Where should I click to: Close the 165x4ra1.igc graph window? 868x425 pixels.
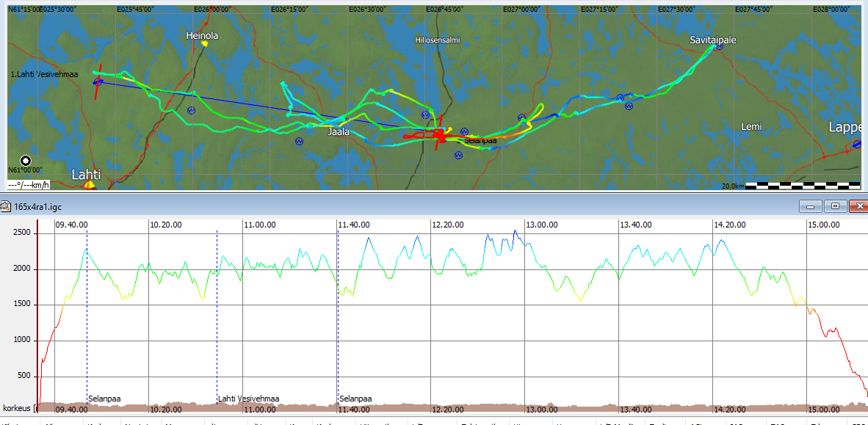pos(858,206)
